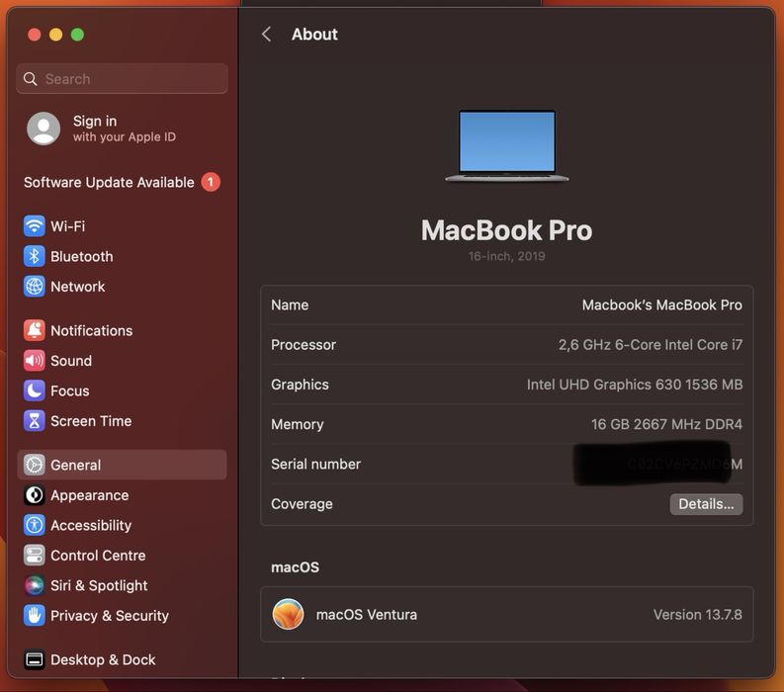This screenshot has width=784, height=692.
Task: Open Accessibility settings label
Action: tap(91, 525)
